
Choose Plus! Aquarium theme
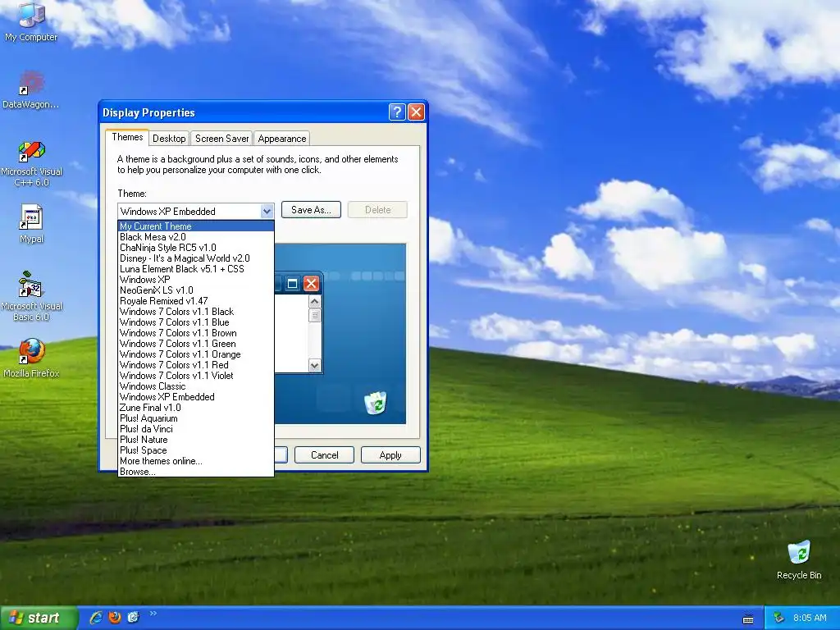click(x=195, y=418)
